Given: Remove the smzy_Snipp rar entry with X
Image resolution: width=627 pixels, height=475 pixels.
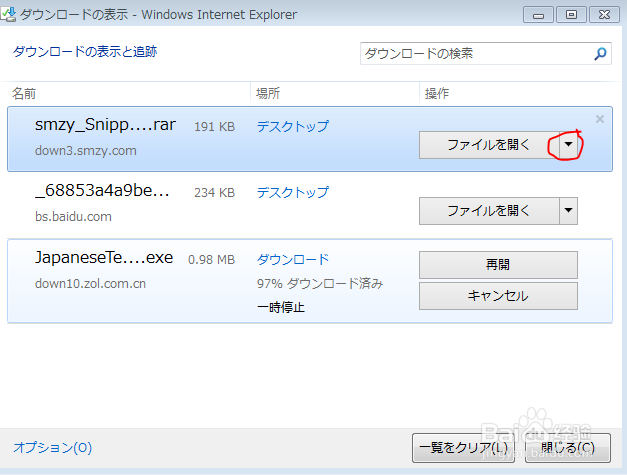Looking at the screenshot, I should click(x=600, y=119).
